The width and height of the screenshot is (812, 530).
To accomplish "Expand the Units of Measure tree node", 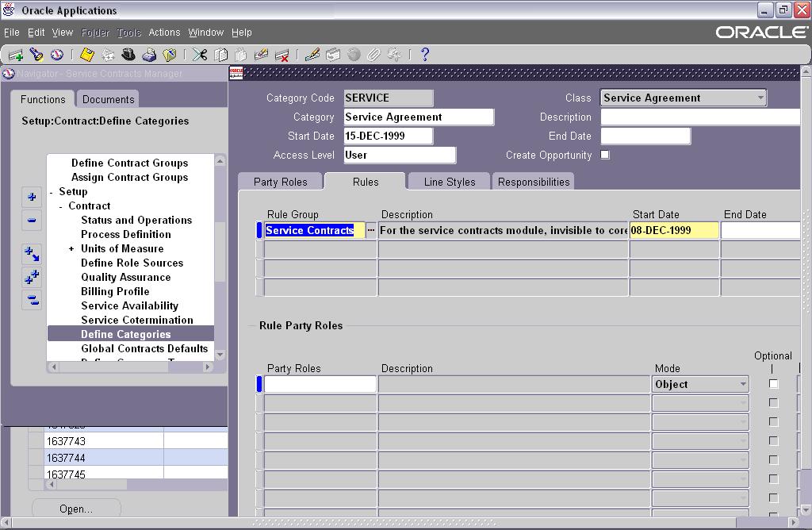I will click(72, 248).
